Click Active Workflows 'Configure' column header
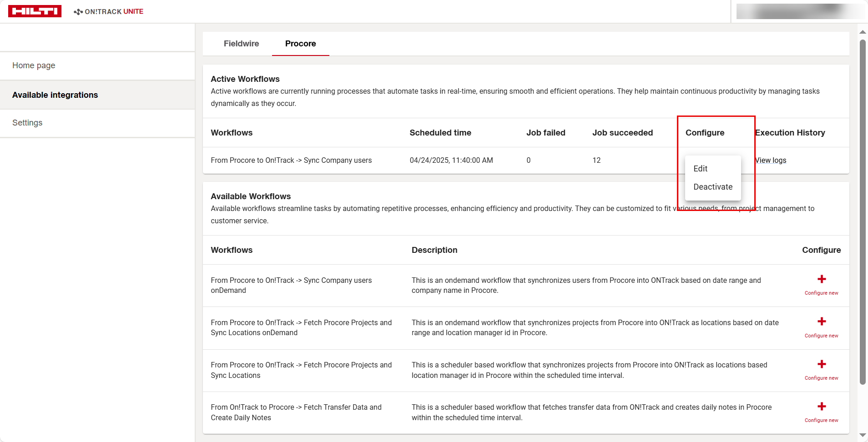This screenshot has height=442, width=868. pos(705,133)
